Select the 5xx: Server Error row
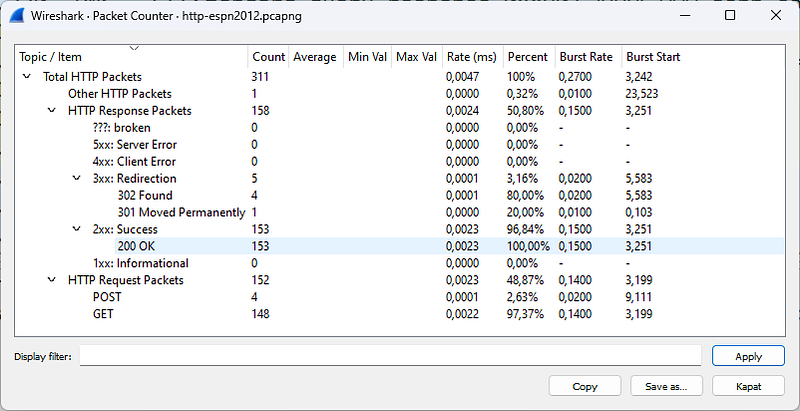The width and height of the screenshot is (800, 411). tap(399, 144)
